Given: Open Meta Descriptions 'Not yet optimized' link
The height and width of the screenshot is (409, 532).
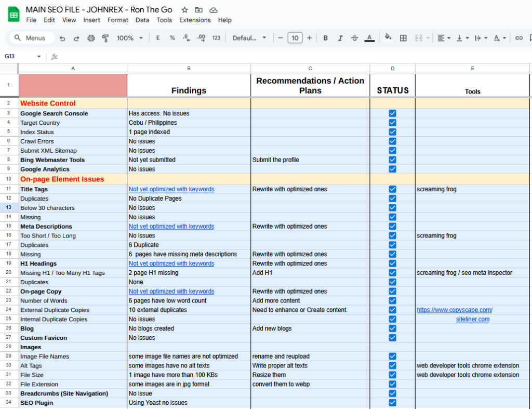Looking at the screenshot, I should (x=171, y=227).
